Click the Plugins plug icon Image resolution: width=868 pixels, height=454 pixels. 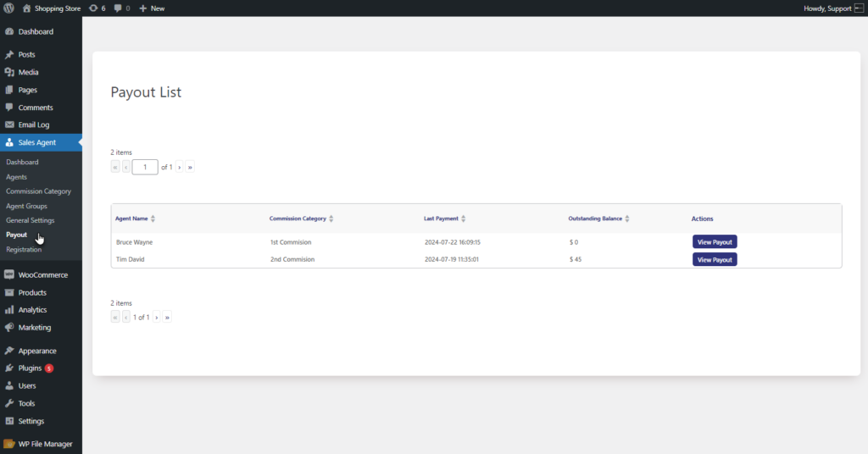[x=9, y=368]
